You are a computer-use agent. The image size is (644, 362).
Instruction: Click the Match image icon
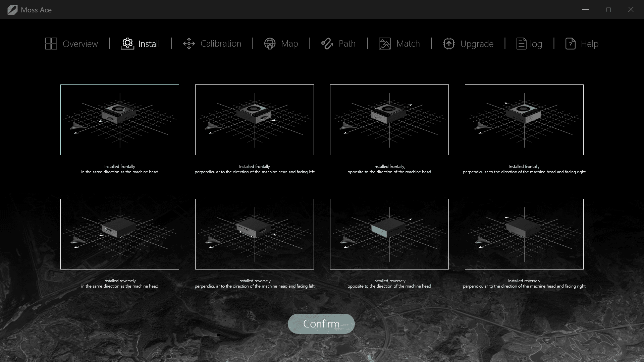click(x=385, y=44)
